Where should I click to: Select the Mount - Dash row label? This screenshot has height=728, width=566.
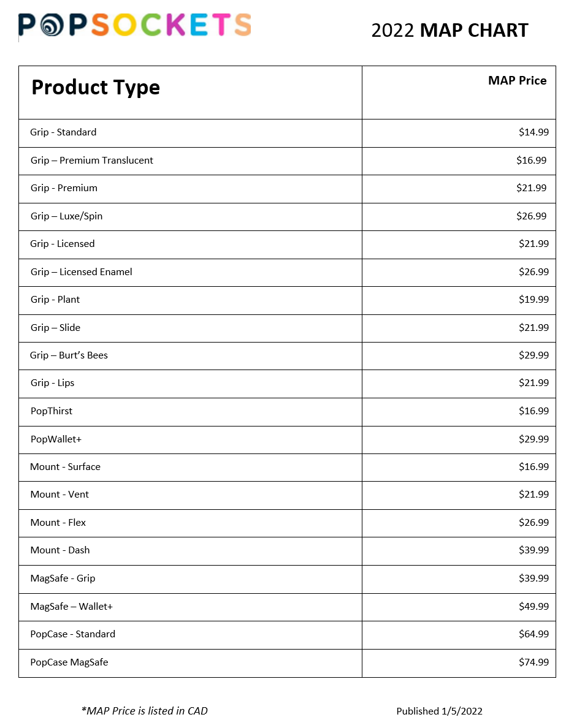(x=60, y=550)
